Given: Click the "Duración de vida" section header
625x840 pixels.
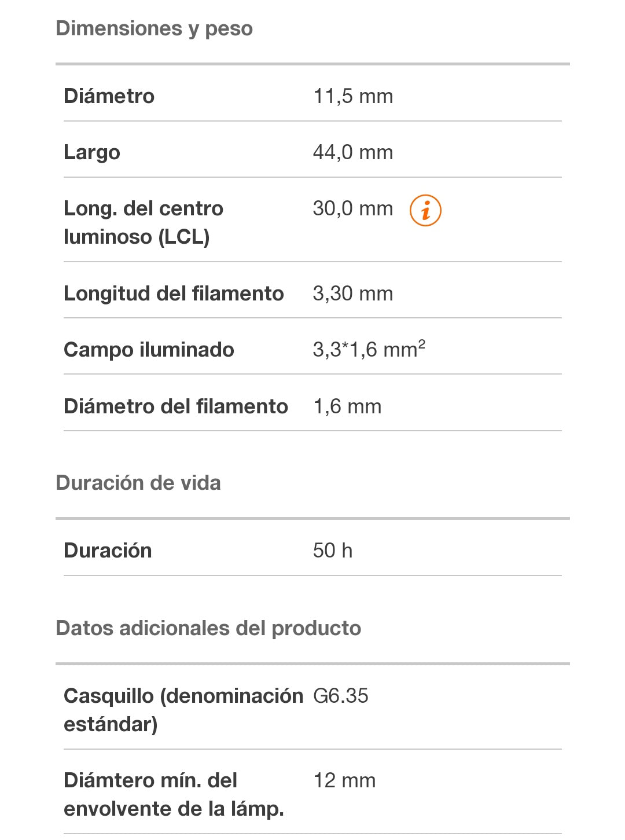Looking at the screenshot, I should pos(138,483).
